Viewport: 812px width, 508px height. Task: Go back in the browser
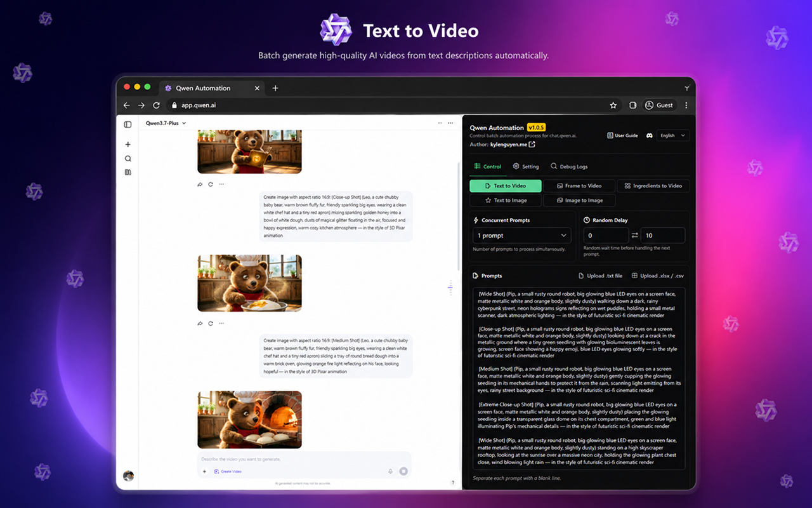tap(126, 105)
